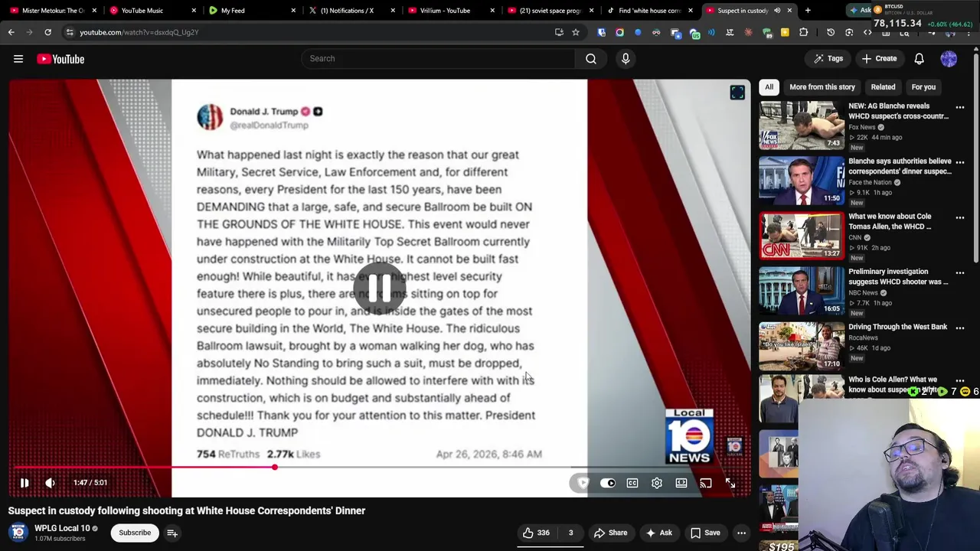The width and height of the screenshot is (980, 551).
Task: Click the Create button
Action: [879, 59]
